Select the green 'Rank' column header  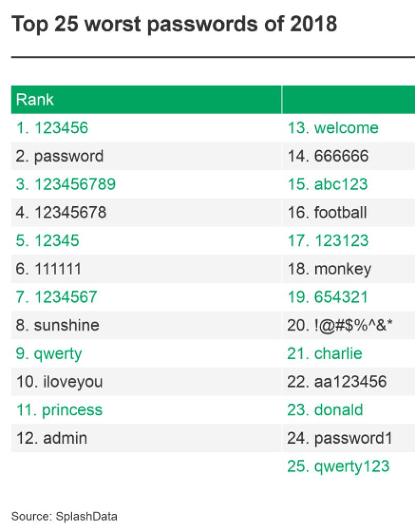pos(35,99)
